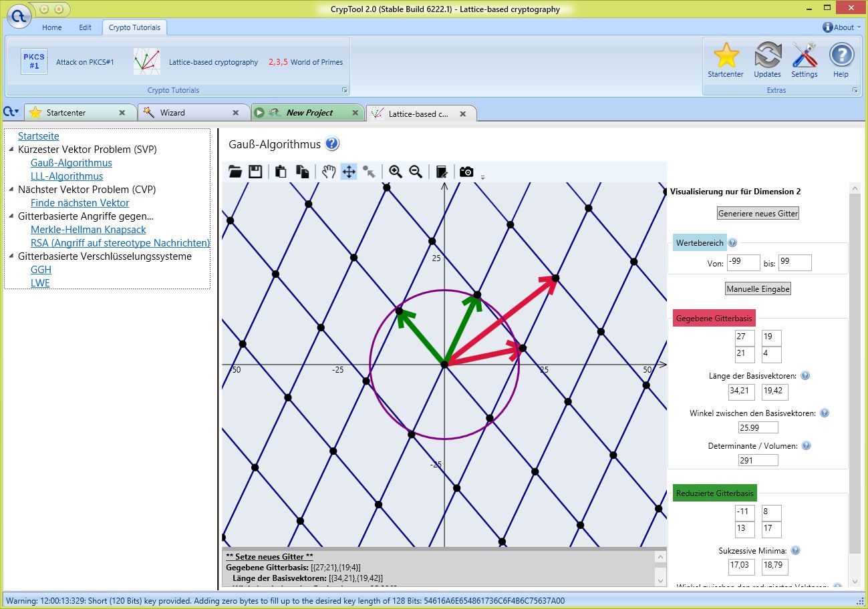The width and height of the screenshot is (868, 609).
Task: Select the Crypto Tutorials ribbon tab
Action: coord(134,27)
